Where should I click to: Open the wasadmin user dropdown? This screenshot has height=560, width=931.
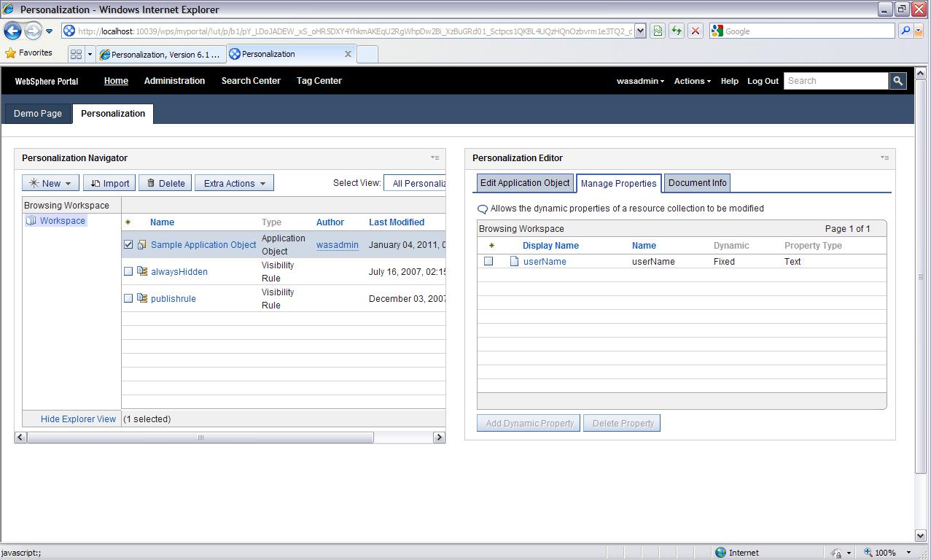pyautogui.click(x=639, y=81)
